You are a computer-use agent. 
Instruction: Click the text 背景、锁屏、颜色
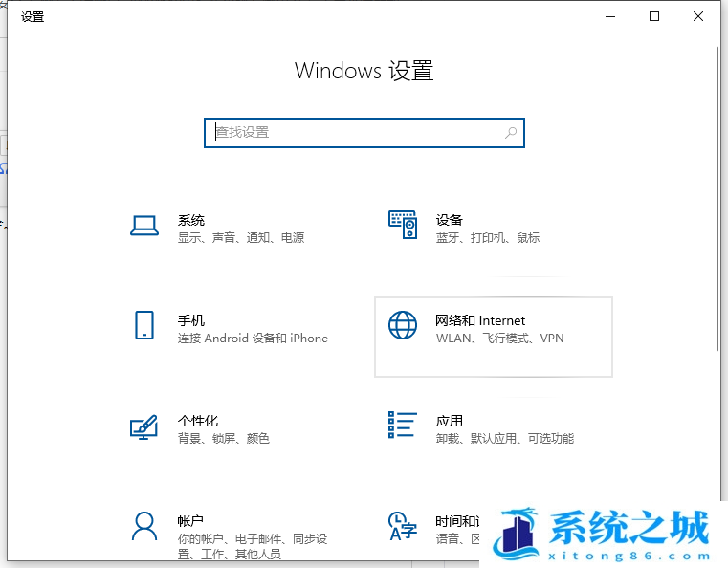(223, 438)
